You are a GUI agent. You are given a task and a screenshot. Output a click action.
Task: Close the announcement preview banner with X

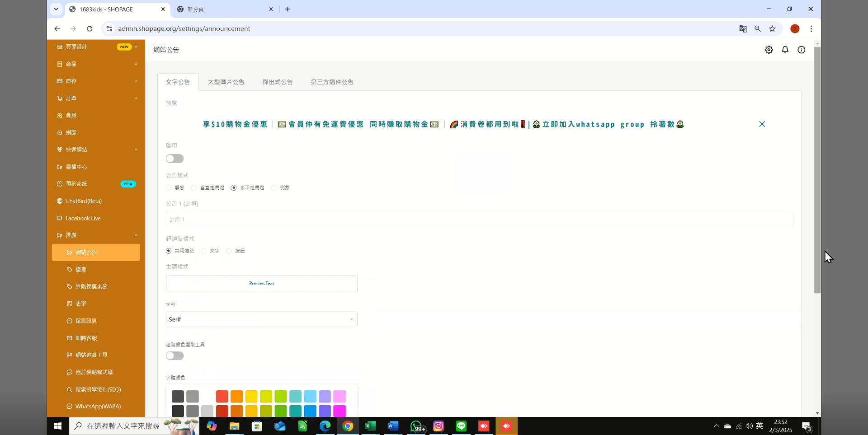tap(762, 124)
